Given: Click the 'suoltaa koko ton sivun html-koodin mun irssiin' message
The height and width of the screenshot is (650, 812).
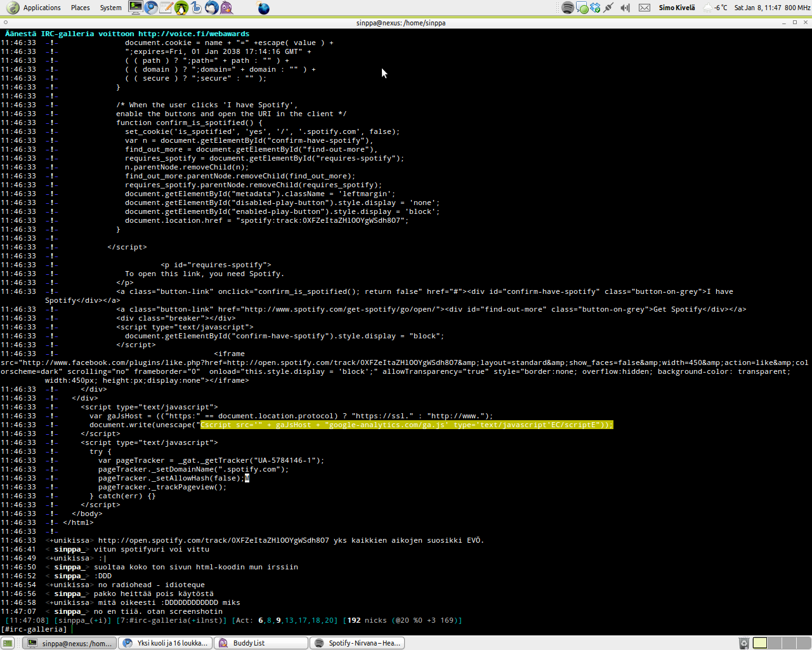Looking at the screenshot, I should 196,567.
